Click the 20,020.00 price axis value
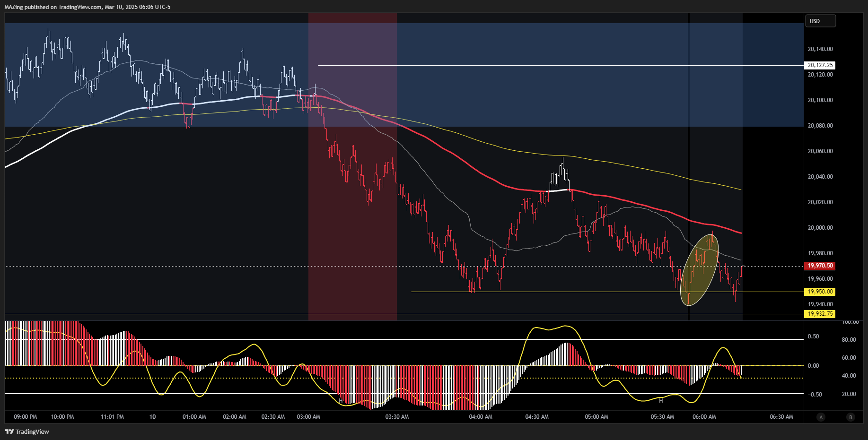The image size is (868, 440). pos(820,202)
